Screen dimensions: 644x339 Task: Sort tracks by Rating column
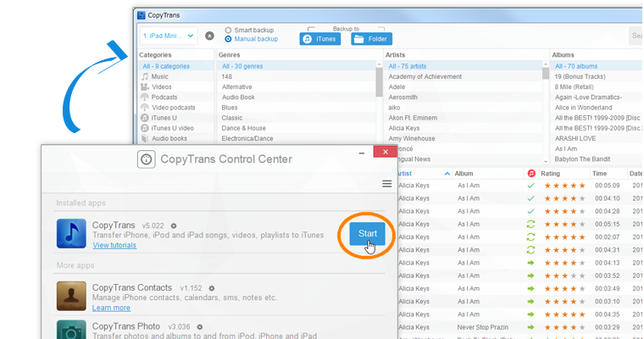click(550, 174)
